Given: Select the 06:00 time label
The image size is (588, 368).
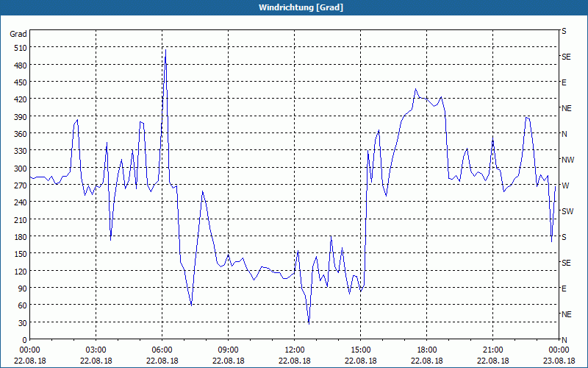Looking at the screenshot, I should coord(162,350).
